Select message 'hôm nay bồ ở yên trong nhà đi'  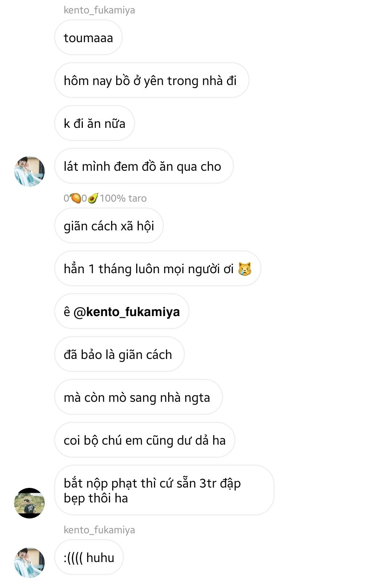(151, 80)
